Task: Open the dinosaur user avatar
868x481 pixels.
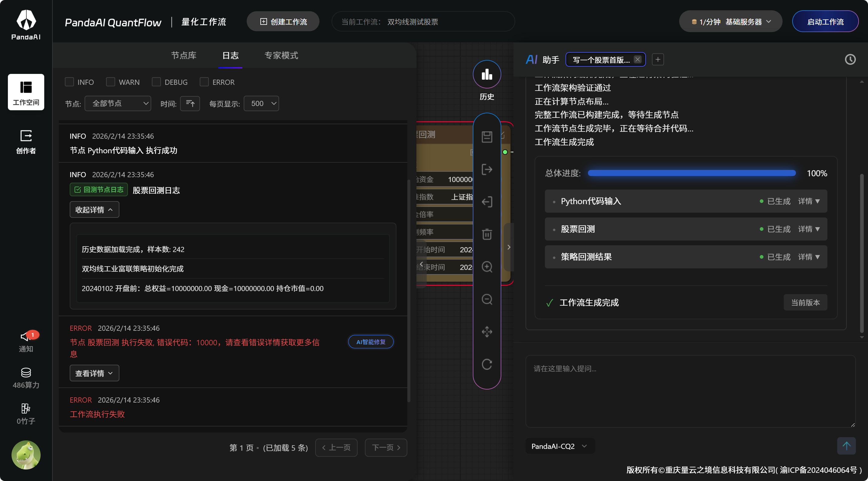Action: [26, 455]
